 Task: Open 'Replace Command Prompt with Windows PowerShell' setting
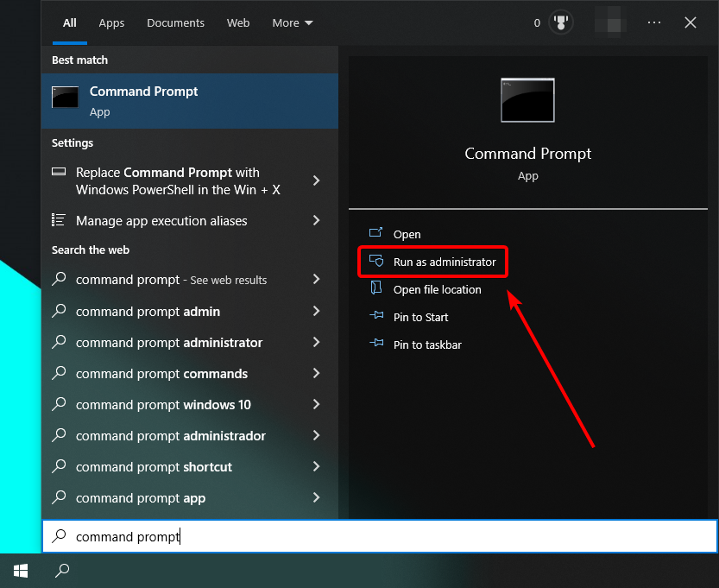click(190, 180)
